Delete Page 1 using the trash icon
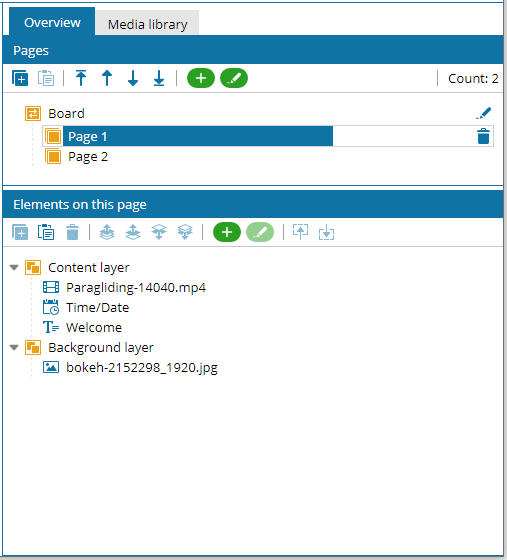 (x=483, y=136)
